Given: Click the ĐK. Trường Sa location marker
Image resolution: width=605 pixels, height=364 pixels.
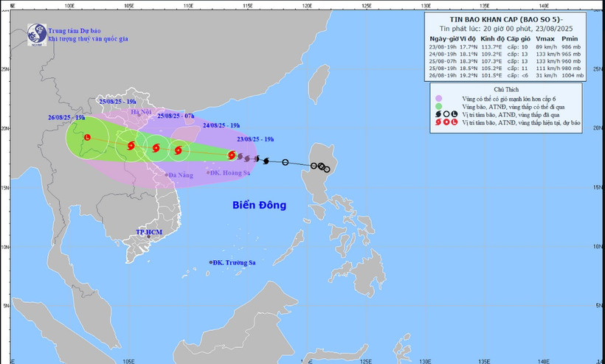Looking at the screenshot, I should tap(211, 262).
